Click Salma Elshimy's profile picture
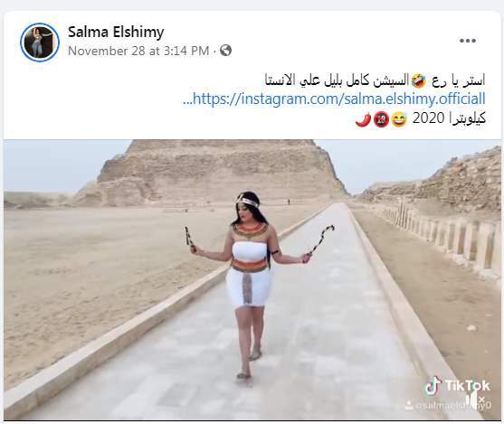504x424 pixels. [x=40, y=42]
